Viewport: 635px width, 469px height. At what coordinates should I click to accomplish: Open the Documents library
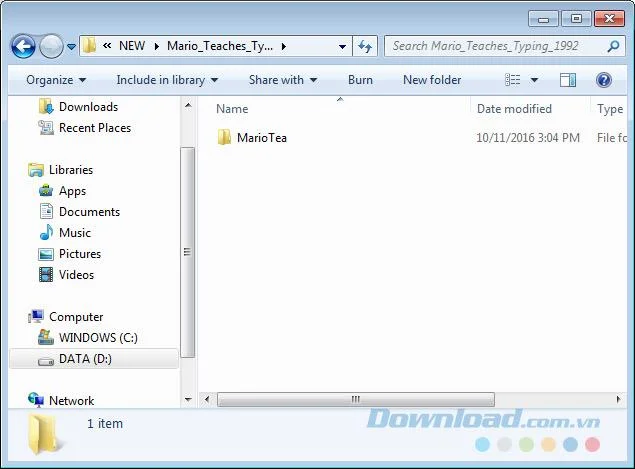(89, 212)
